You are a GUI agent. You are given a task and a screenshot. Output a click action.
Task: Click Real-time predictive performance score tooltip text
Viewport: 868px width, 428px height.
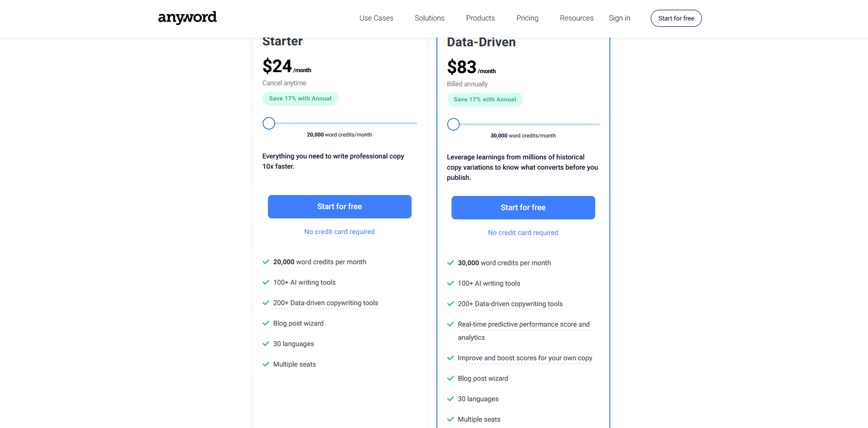click(x=524, y=331)
